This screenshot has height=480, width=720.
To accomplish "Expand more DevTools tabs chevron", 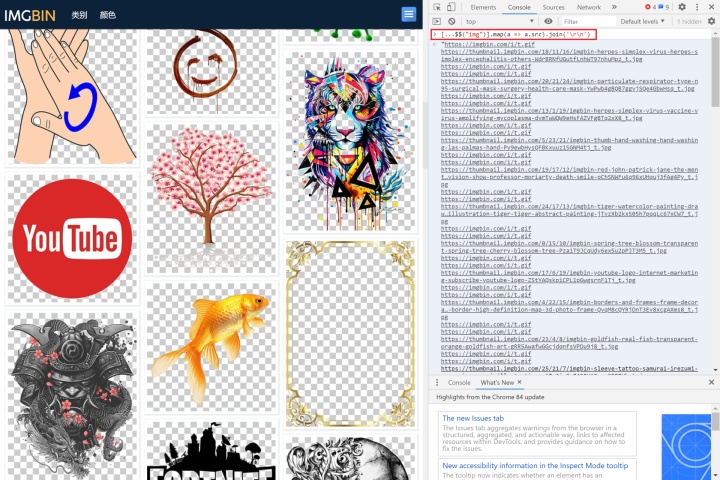I will (614, 7).
